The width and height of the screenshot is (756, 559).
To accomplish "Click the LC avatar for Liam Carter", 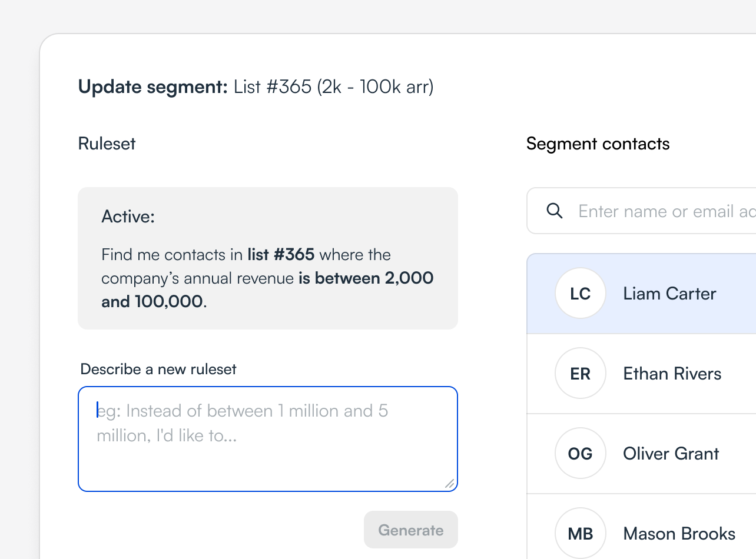I will 581,293.
